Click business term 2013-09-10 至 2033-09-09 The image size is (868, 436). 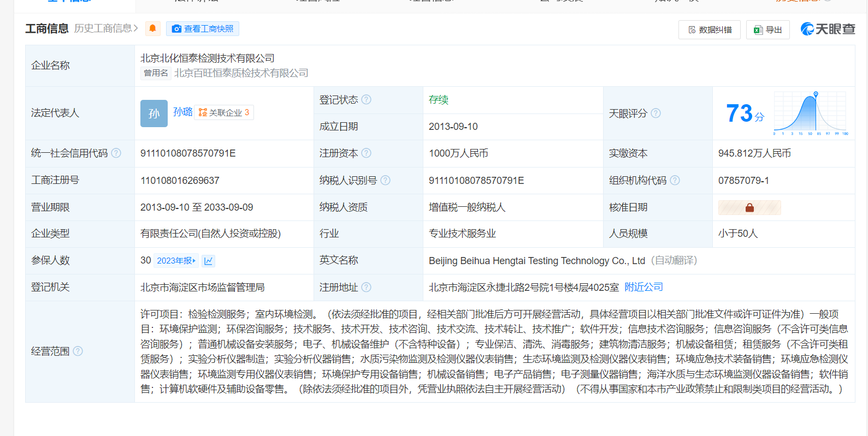(x=197, y=207)
